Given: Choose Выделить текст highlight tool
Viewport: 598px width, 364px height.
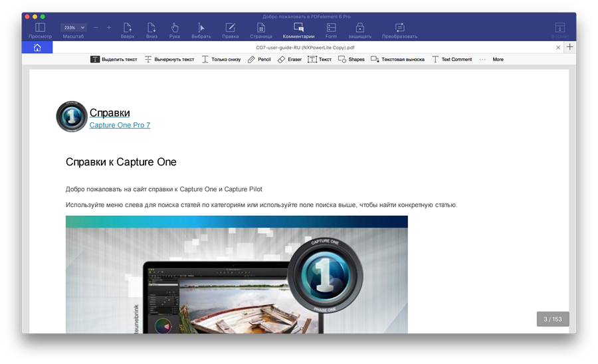Looking at the screenshot, I should point(114,59).
